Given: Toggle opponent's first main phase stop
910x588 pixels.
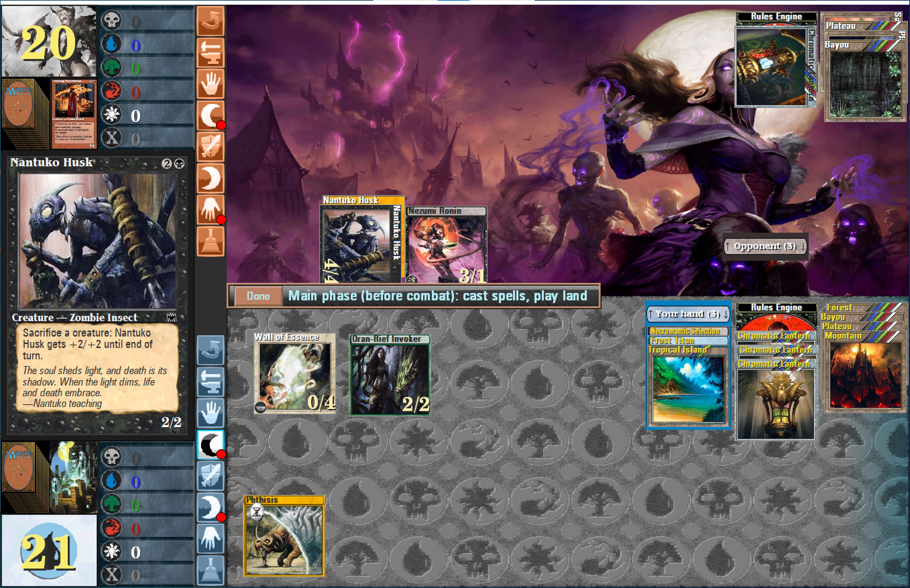Looking at the screenshot, I should pyautogui.click(x=211, y=115).
